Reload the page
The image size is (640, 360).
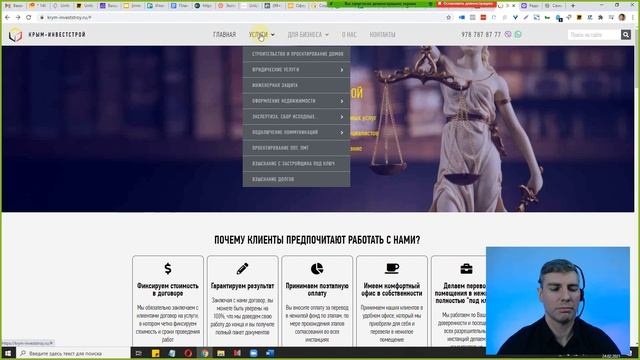tap(29, 18)
